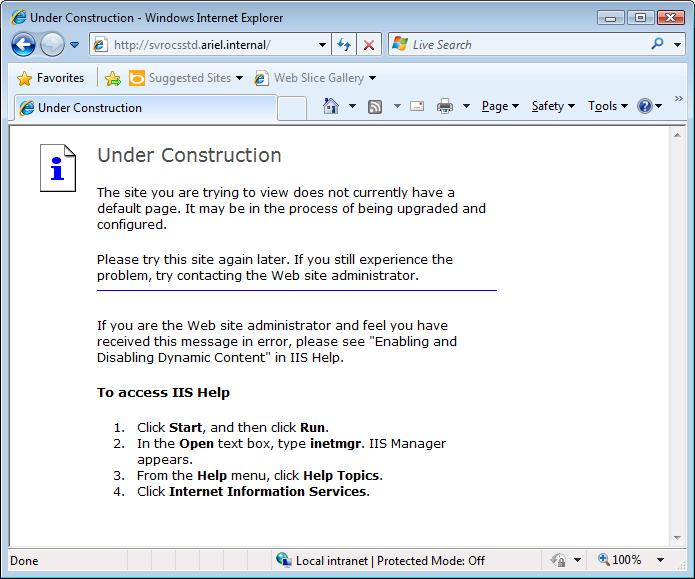Expand the Print options dropdown arrow

click(x=466, y=106)
